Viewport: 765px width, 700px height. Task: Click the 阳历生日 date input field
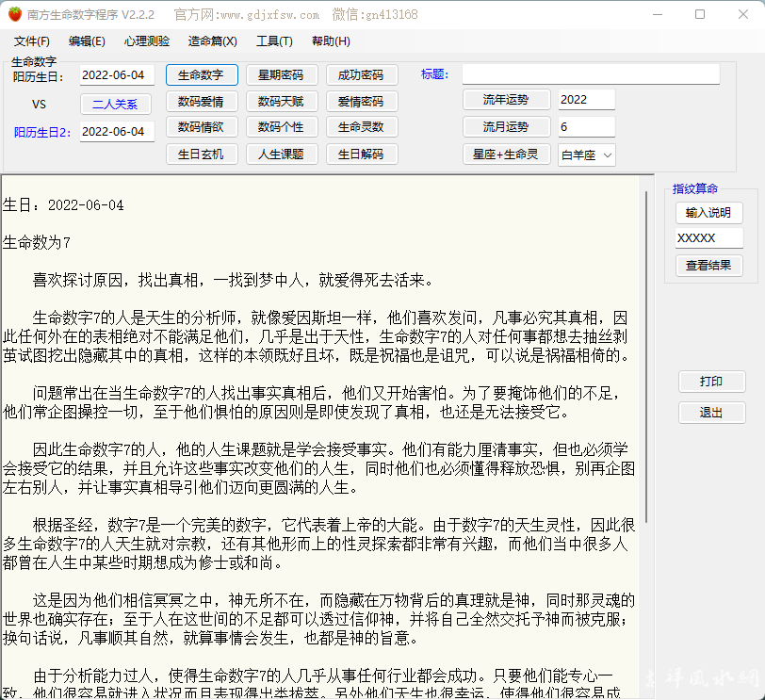click(117, 75)
